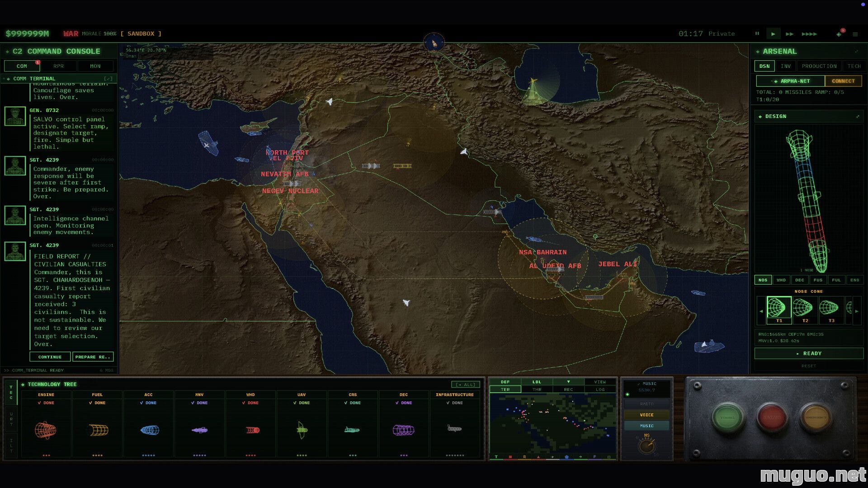The image size is (868, 488).
Task: Toggle the VOICE audio channel
Action: pyautogui.click(x=646, y=415)
